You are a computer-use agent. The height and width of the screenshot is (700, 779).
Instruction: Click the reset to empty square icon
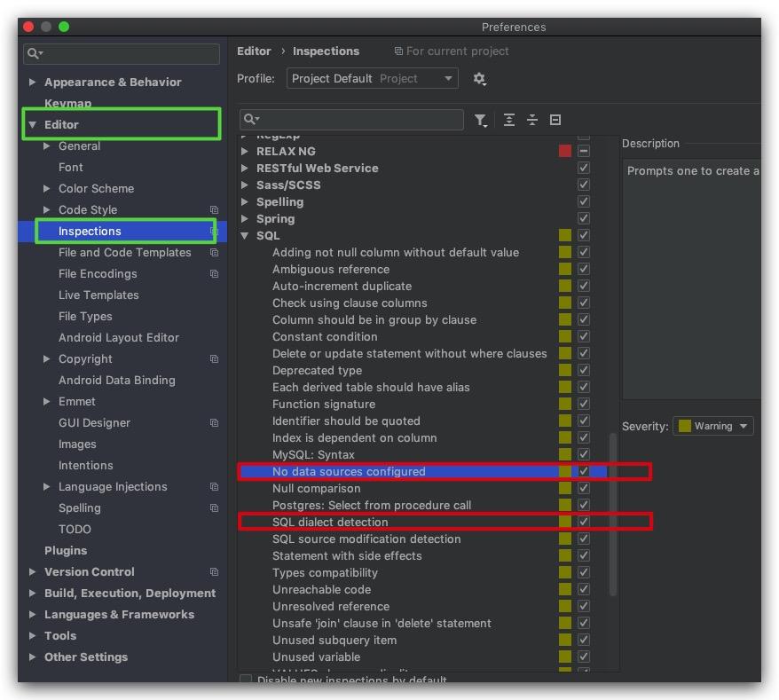pyautogui.click(x=555, y=121)
